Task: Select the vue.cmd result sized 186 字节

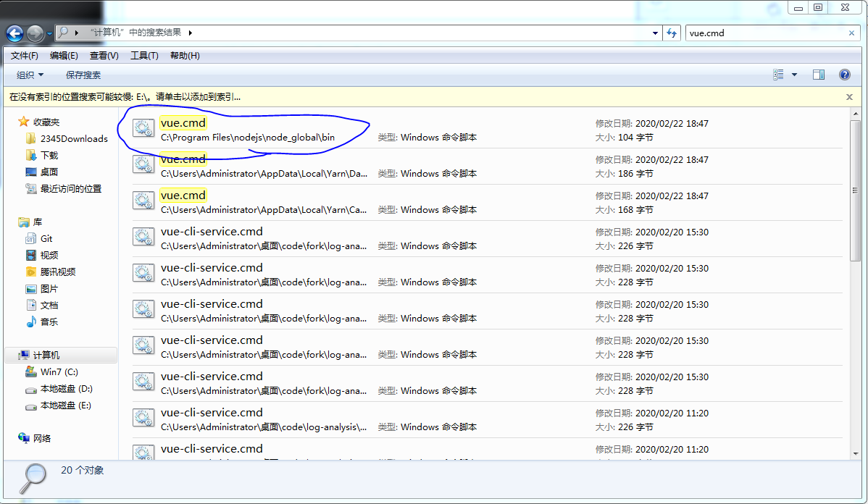Action: coord(487,166)
